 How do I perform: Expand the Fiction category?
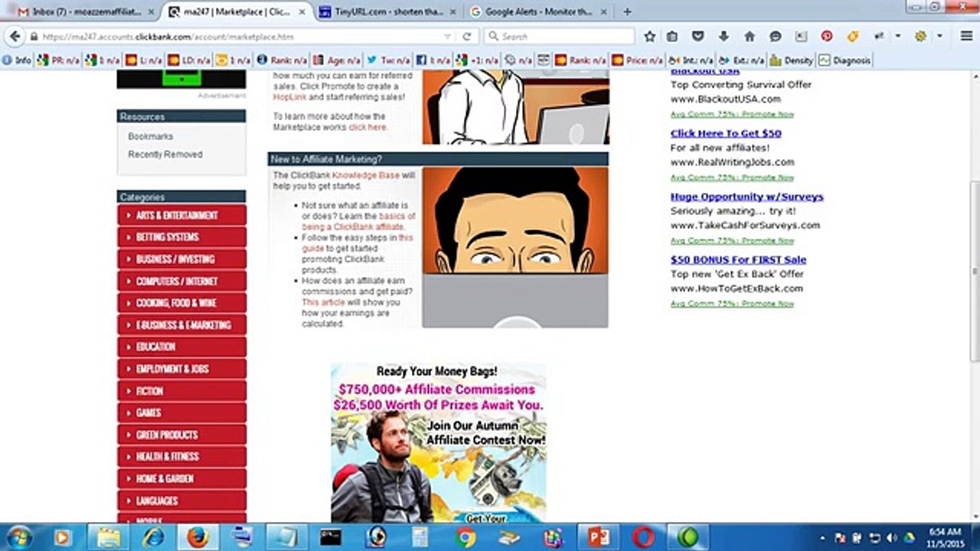(181, 390)
